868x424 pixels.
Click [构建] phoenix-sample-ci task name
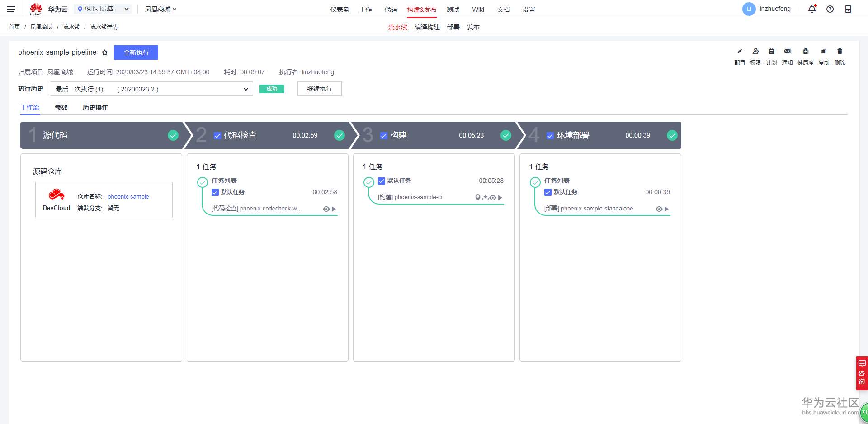[x=410, y=197]
